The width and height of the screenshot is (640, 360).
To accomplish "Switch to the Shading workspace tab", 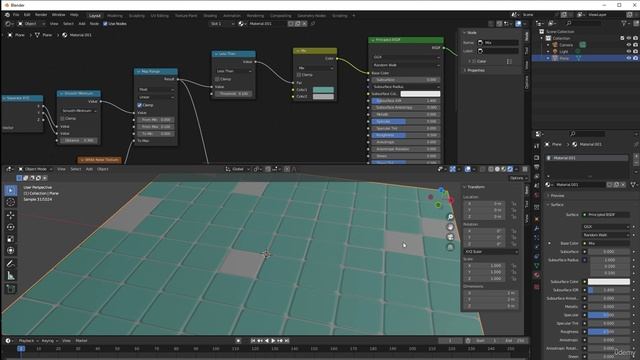I will click(x=210, y=16).
